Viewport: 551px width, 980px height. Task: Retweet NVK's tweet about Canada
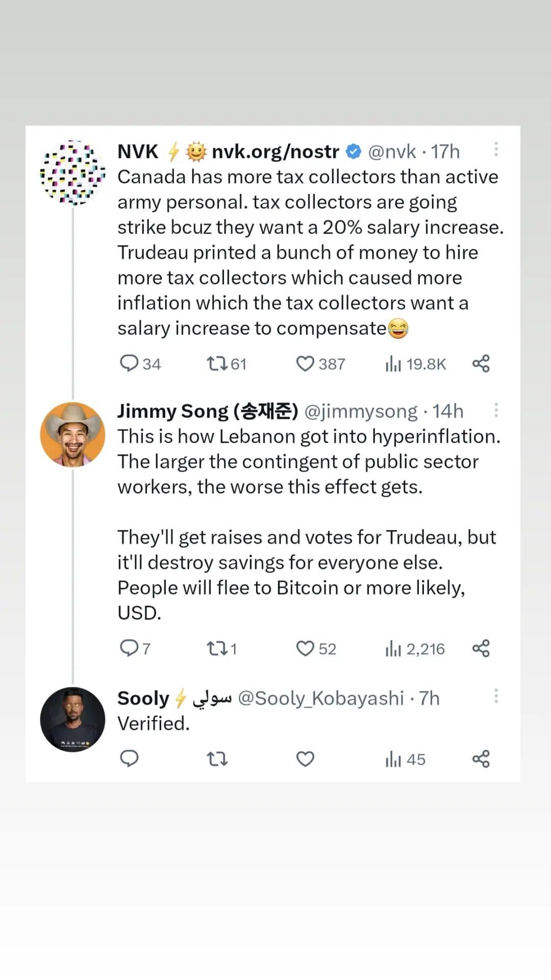tap(216, 363)
